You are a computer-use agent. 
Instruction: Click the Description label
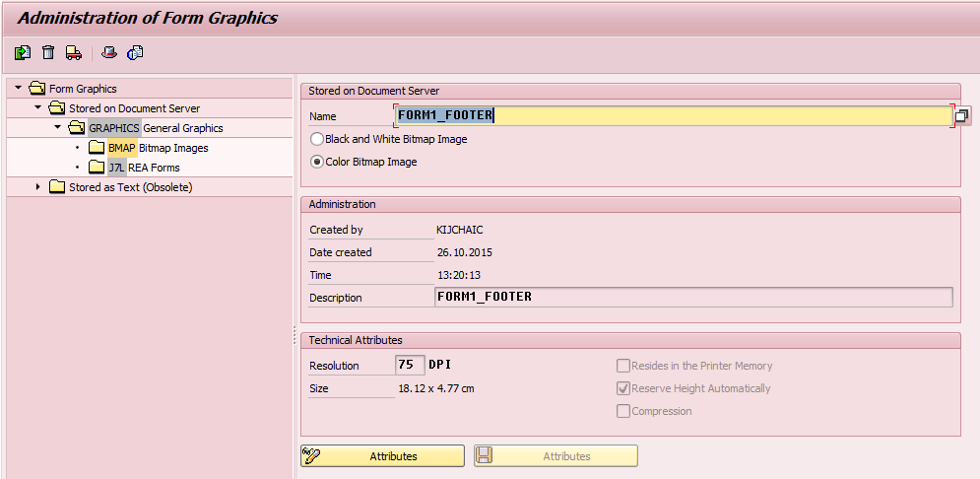pos(336,298)
